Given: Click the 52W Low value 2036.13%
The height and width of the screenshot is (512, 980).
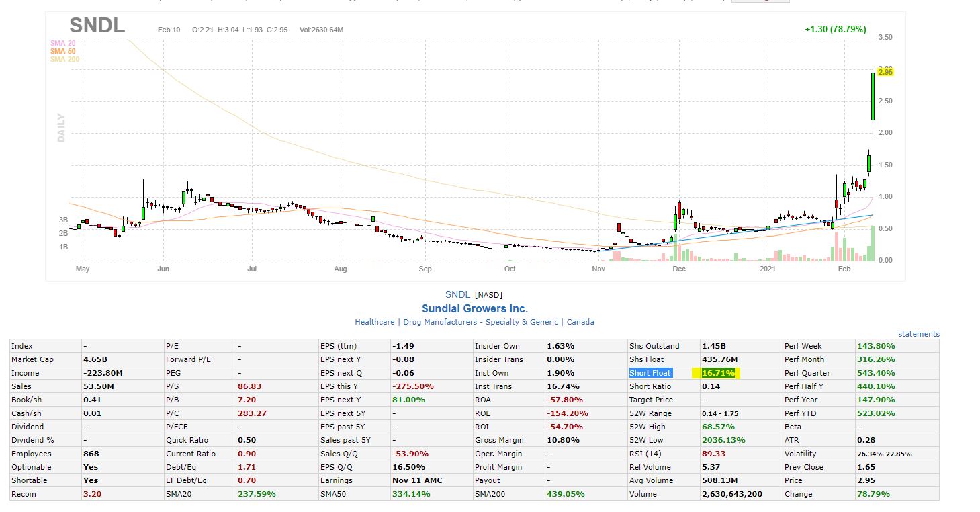Looking at the screenshot, I should (723, 440).
